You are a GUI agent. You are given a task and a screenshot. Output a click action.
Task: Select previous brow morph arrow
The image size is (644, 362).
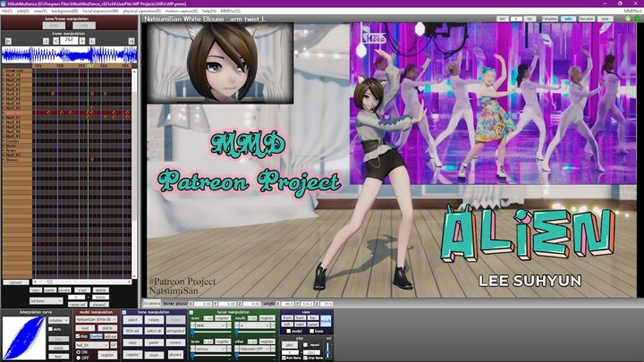[x=193, y=349]
